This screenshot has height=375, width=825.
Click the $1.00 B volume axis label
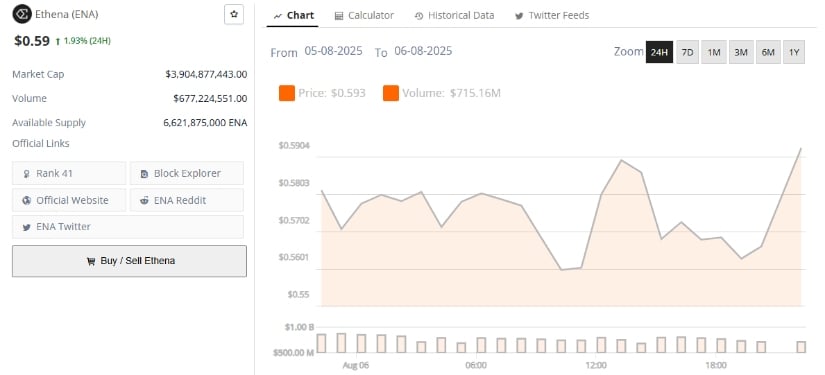[300, 327]
